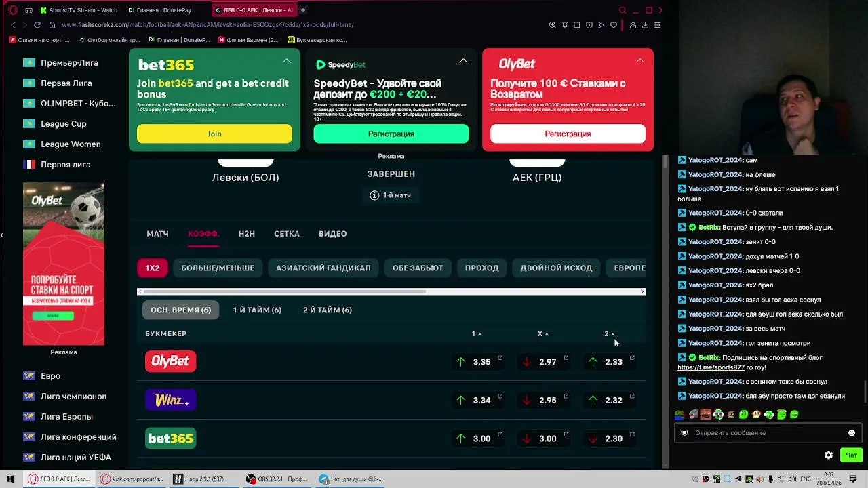Click the scroll right arrow of odds tabs
The width and height of the screenshot is (868, 488).
coord(642,292)
